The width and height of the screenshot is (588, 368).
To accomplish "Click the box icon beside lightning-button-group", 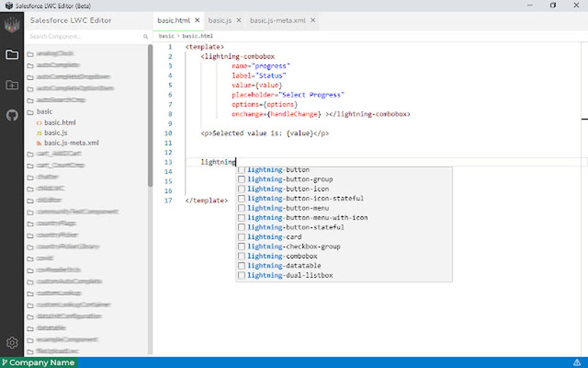I will (242, 179).
